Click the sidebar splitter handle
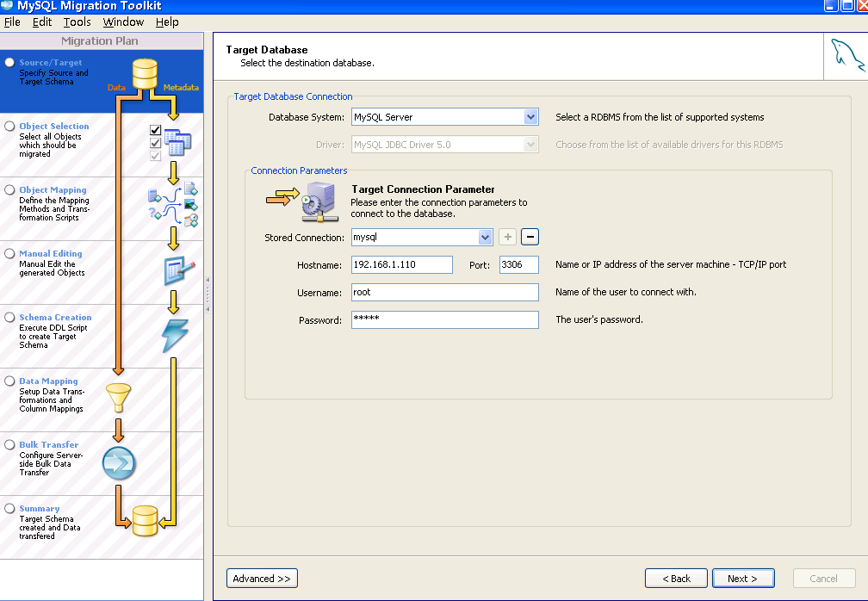This screenshot has height=601, width=868. [208, 294]
